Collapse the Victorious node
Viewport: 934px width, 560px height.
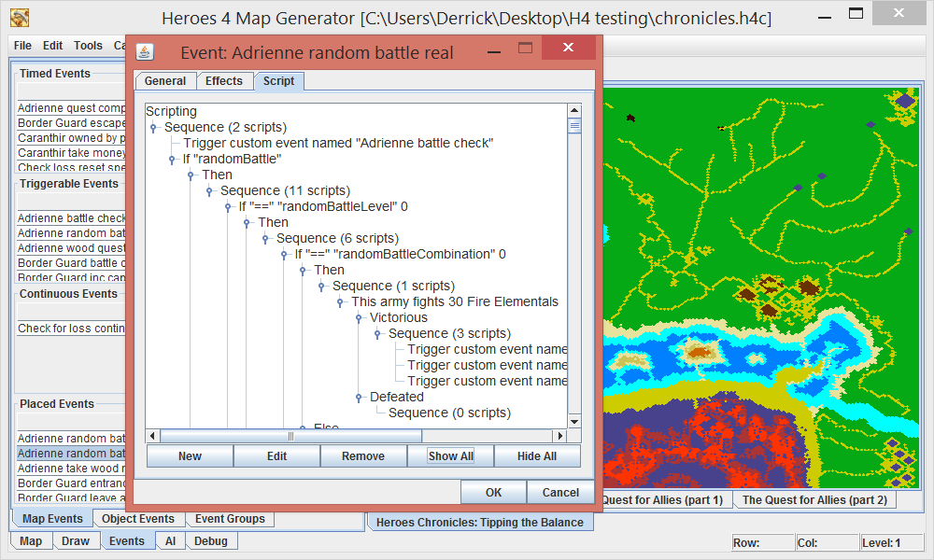coord(359,317)
